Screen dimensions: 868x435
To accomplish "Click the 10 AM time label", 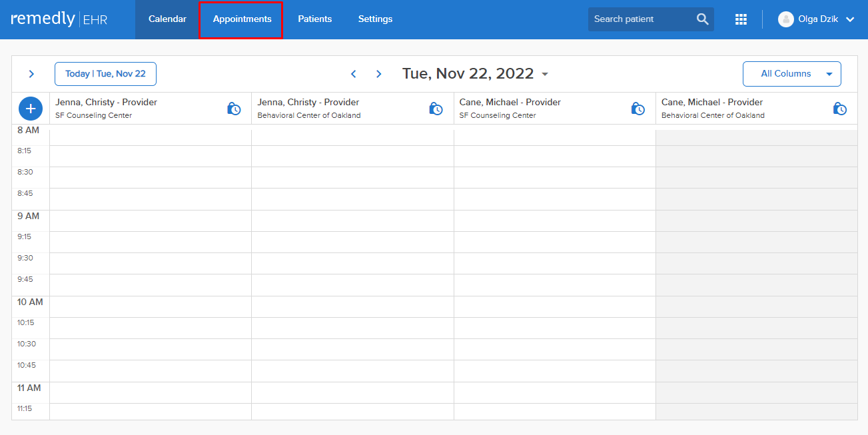I will (x=30, y=302).
